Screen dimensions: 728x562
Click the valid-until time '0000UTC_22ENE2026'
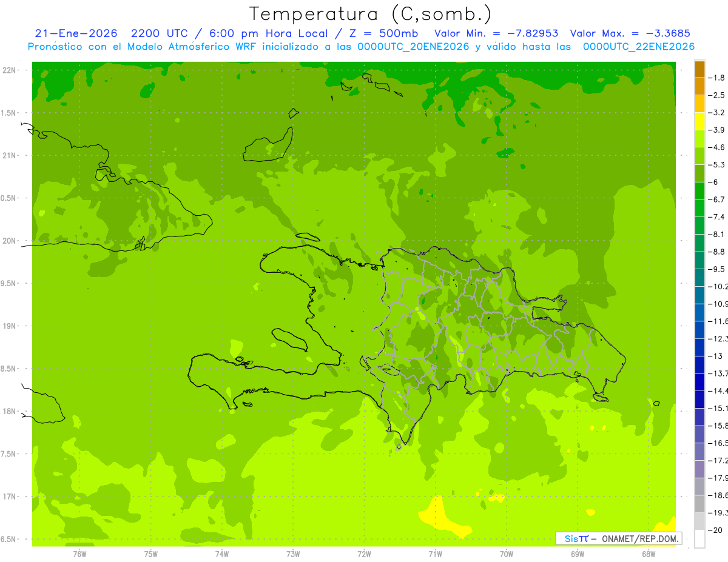(638, 47)
